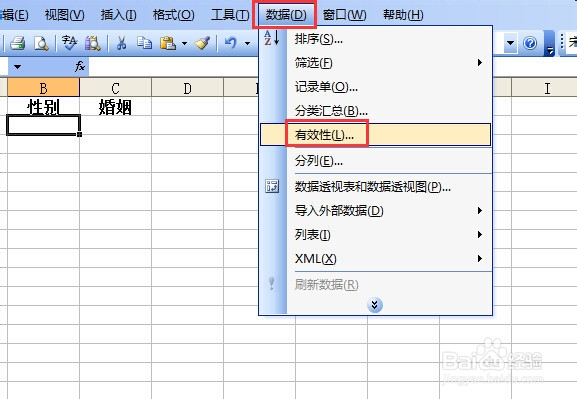The width and height of the screenshot is (577, 399).
Task: Run the Spelling check icon
Action: [69, 43]
